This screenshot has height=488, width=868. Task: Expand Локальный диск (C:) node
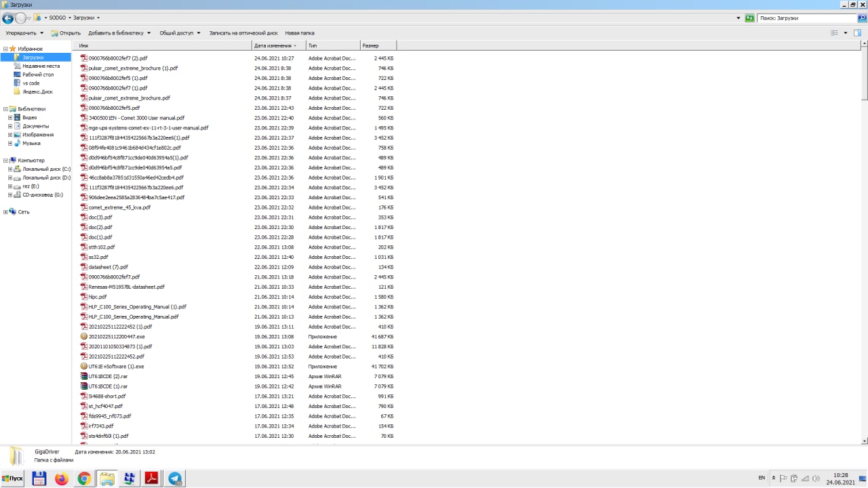10,169
